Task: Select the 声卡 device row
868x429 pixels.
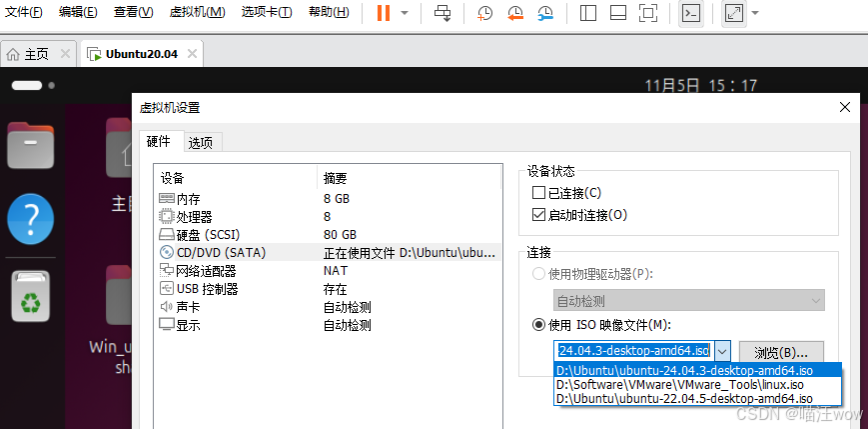Action: point(328,307)
